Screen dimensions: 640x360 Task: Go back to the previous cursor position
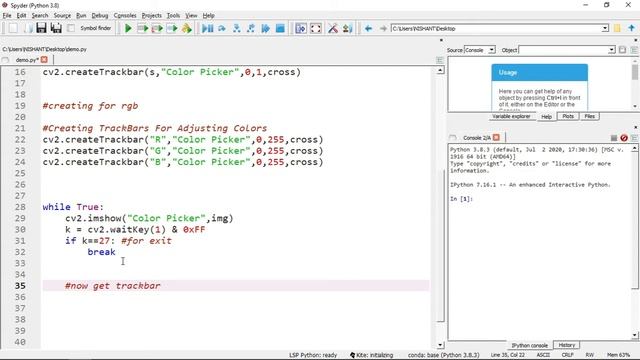coord(368,28)
